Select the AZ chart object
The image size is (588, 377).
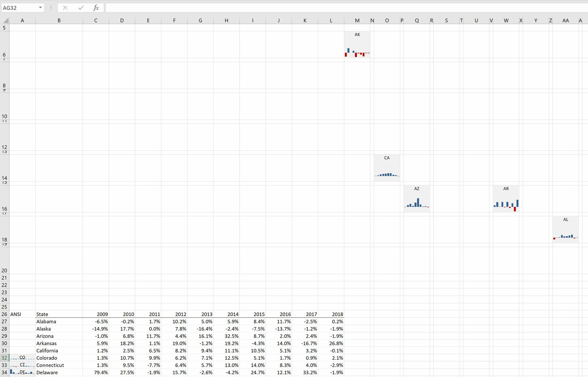(416, 198)
